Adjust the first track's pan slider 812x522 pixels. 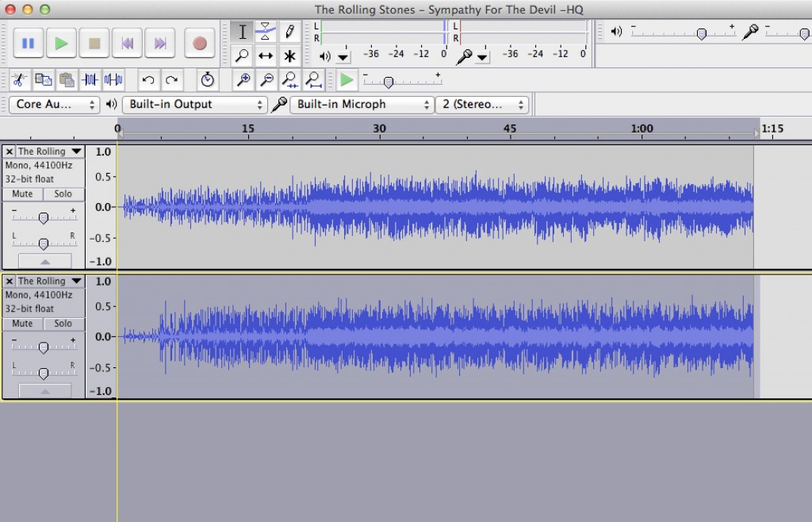pyautogui.click(x=44, y=244)
